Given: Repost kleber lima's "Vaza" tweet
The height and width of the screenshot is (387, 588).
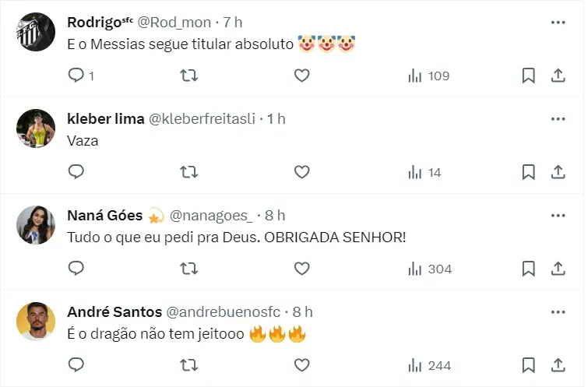Looking at the screenshot, I should tap(188, 172).
